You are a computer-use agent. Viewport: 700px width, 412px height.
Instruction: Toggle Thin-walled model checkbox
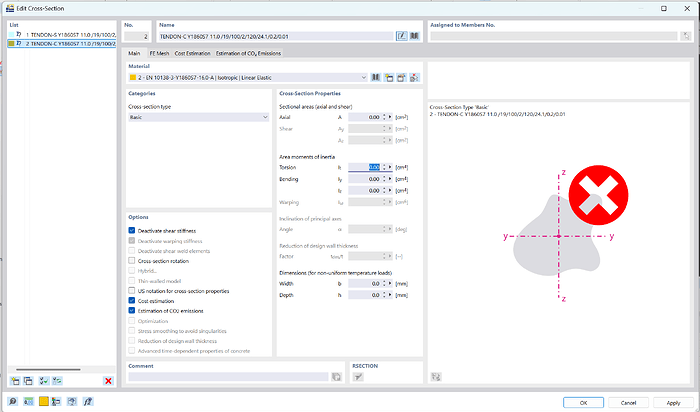pos(132,281)
